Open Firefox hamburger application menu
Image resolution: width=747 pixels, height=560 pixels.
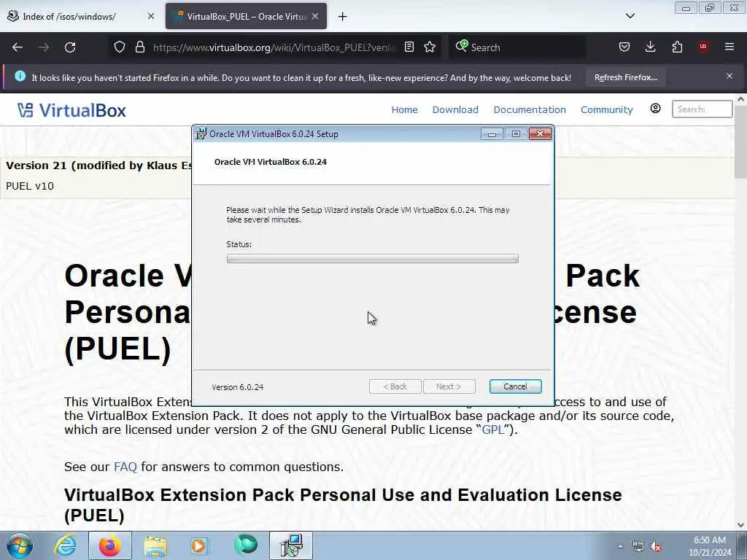(x=729, y=47)
